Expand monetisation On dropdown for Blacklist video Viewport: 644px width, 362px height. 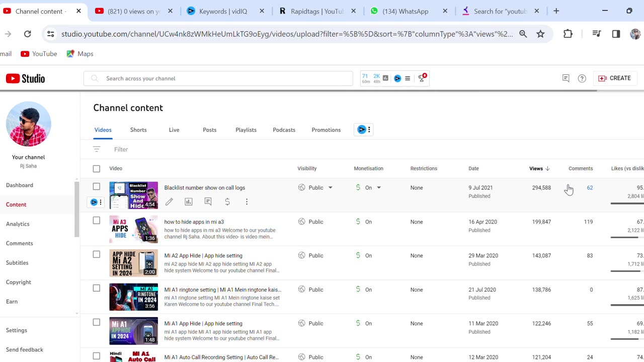tap(379, 188)
